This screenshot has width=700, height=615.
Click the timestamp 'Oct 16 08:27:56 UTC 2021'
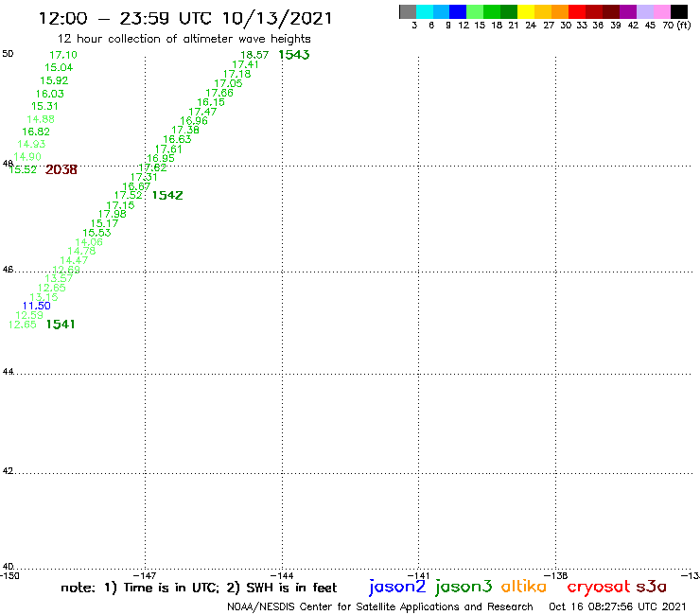617,606
